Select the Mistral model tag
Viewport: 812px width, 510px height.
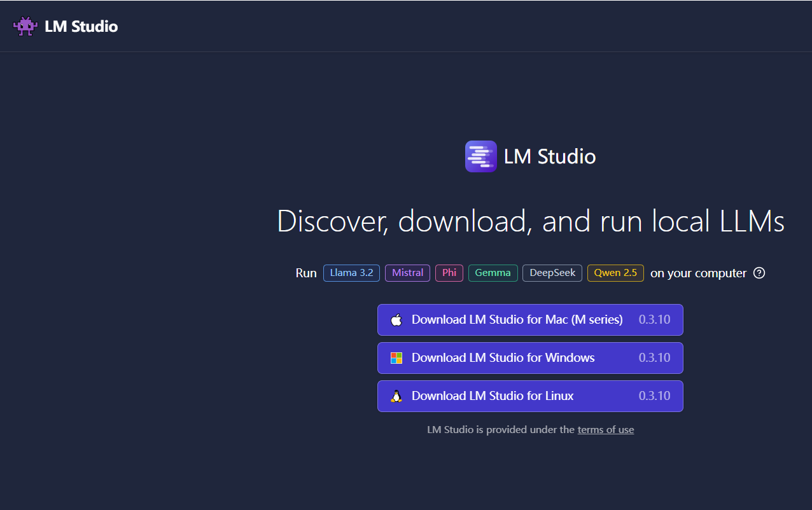[x=408, y=273]
